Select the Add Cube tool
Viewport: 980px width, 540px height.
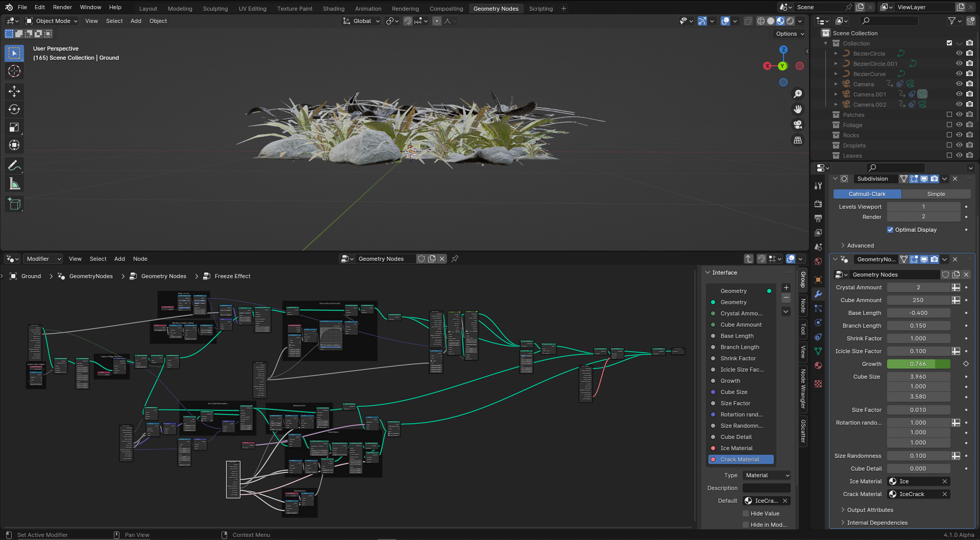(x=14, y=204)
